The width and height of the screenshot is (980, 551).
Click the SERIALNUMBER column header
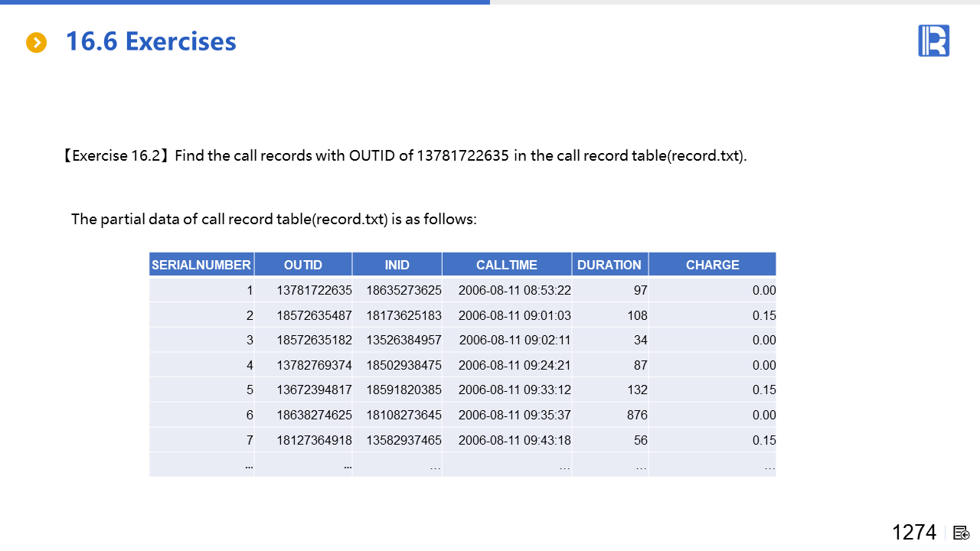[x=201, y=265]
